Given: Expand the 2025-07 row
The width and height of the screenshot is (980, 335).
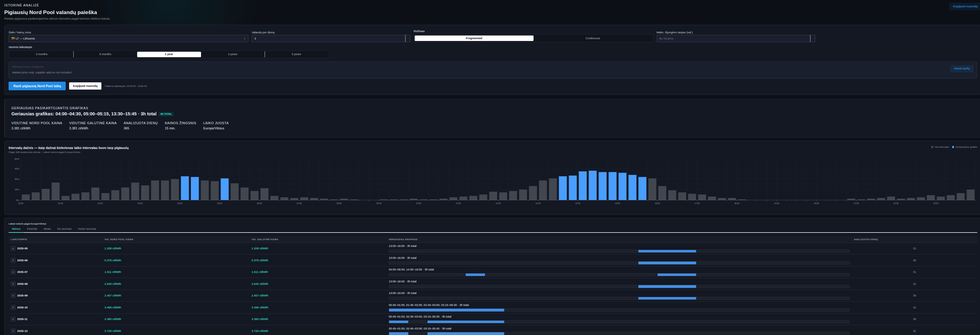Looking at the screenshot, I should 13,272.
